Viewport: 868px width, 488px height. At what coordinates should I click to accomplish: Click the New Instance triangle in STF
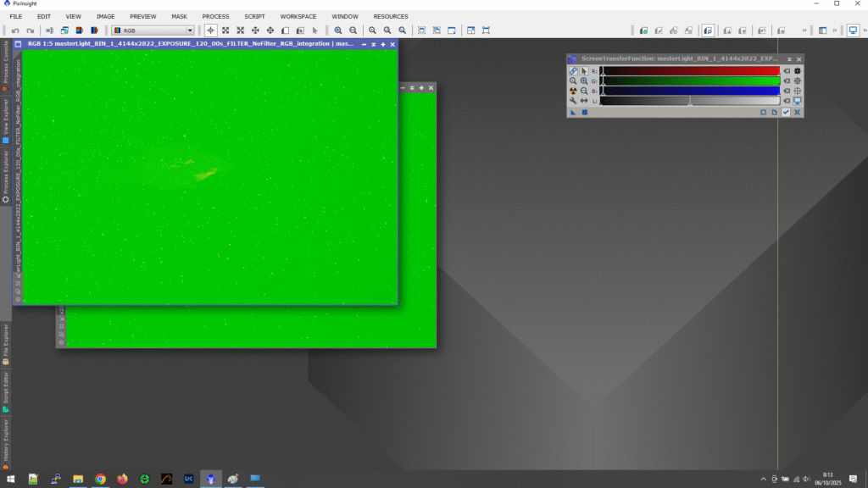click(x=573, y=112)
